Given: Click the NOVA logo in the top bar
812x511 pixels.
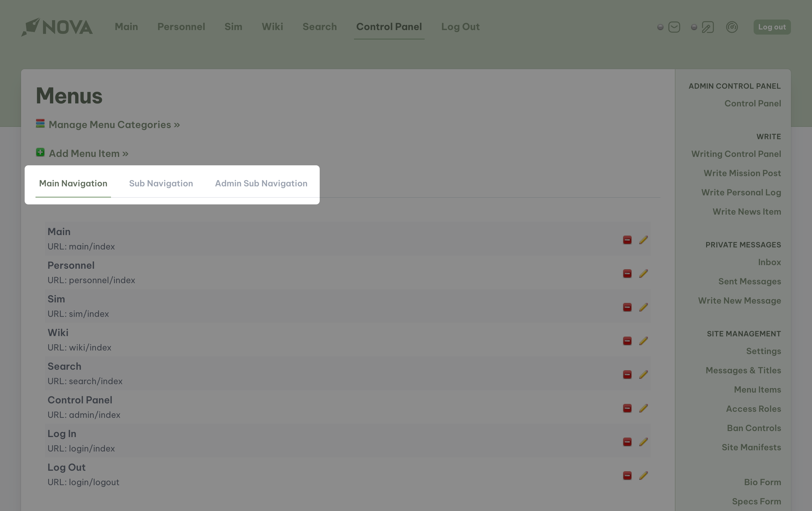Looking at the screenshot, I should (57, 27).
